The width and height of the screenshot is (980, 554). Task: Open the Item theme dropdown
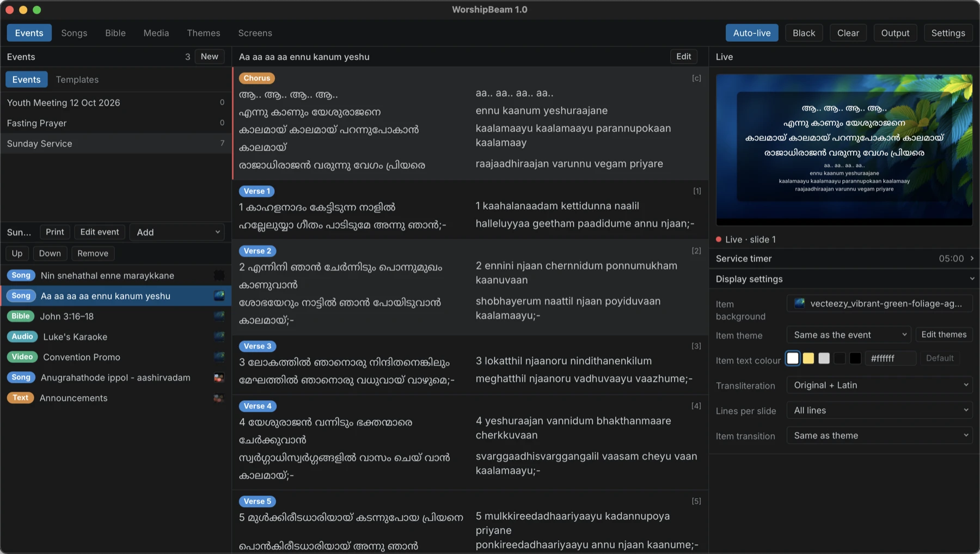[x=849, y=335]
